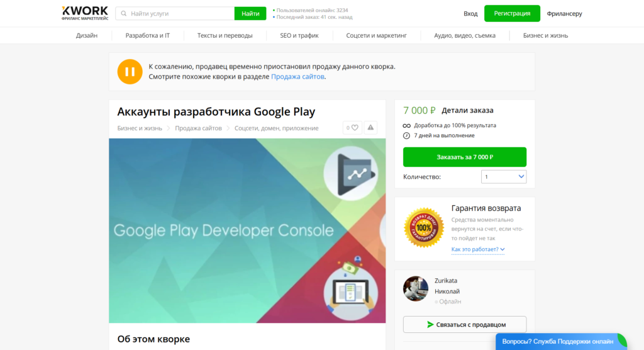
Task: Click breadcrumb "Бизнес и жизнь"
Action: pyautogui.click(x=140, y=128)
